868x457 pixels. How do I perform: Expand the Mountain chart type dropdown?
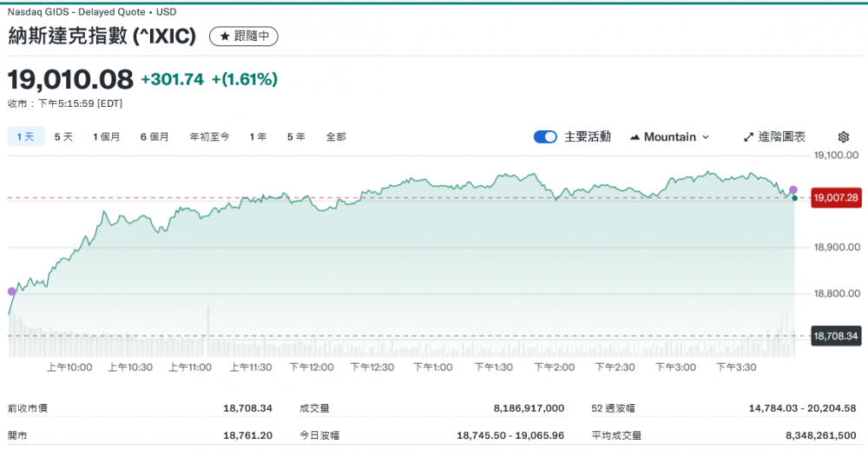click(669, 137)
